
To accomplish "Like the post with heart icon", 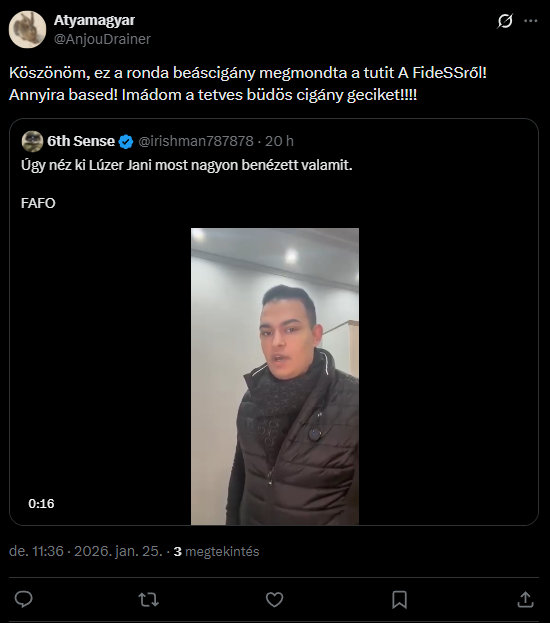I will [274, 599].
